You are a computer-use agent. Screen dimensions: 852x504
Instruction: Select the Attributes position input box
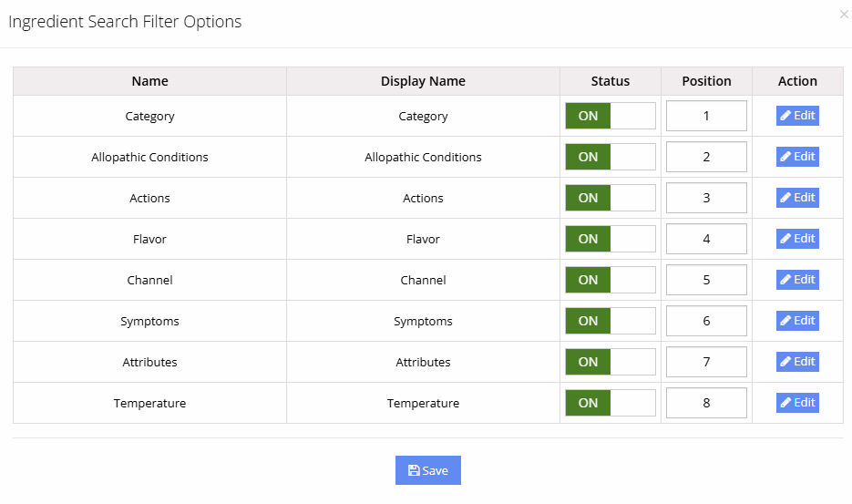(x=706, y=362)
